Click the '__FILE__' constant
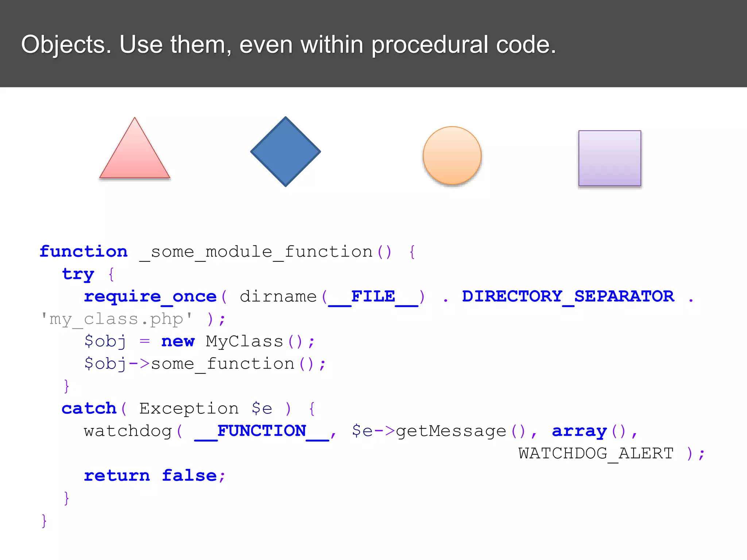The width and height of the screenshot is (747, 560). pos(373,297)
